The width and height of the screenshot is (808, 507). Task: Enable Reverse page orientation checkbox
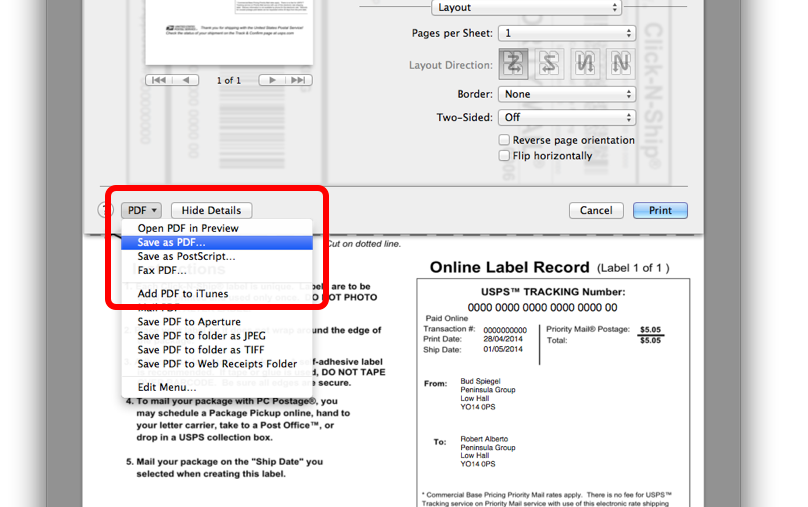pyautogui.click(x=505, y=140)
